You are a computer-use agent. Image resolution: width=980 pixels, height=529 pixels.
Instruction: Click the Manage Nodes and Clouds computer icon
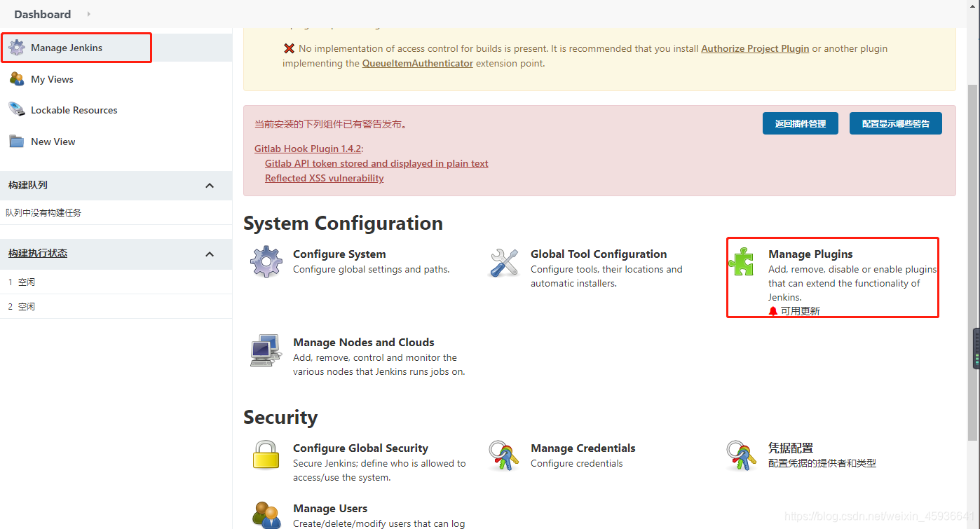point(266,350)
